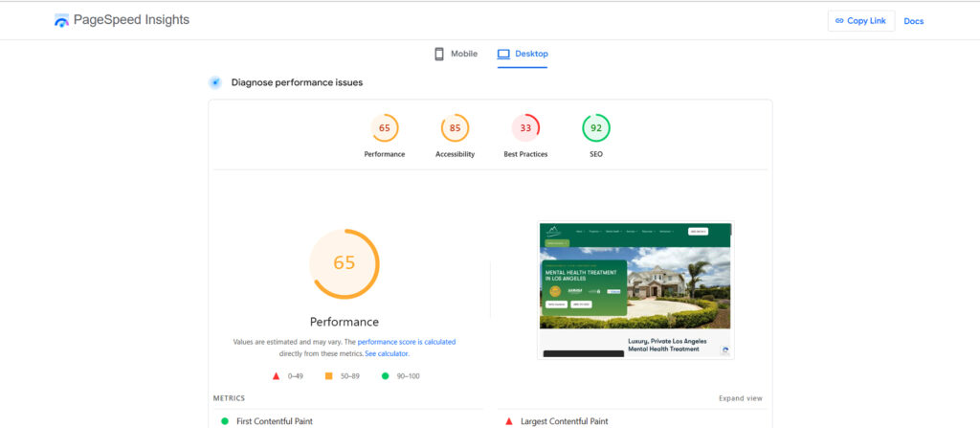Expand the metrics view
The image size is (980, 428).
[x=740, y=398]
